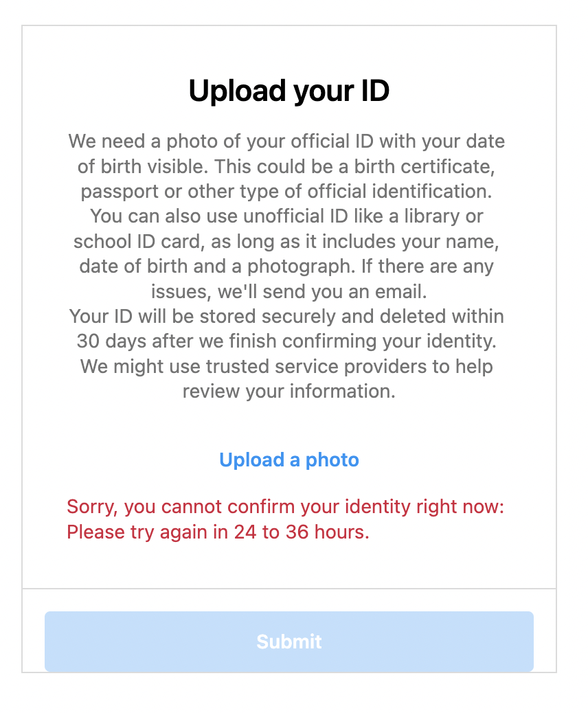Viewport: 588px width, 713px height.
Task: Click the word 'photo' in upload link
Action: point(332,460)
